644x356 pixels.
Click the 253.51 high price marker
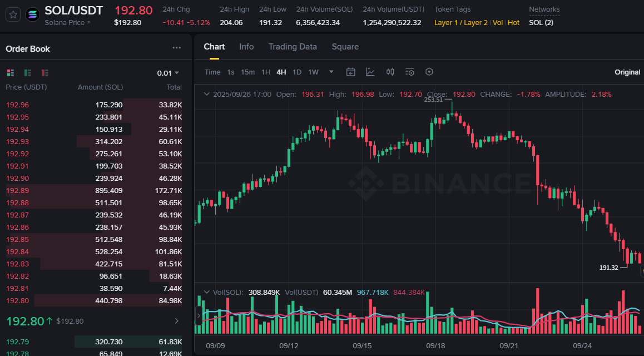point(433,100)
